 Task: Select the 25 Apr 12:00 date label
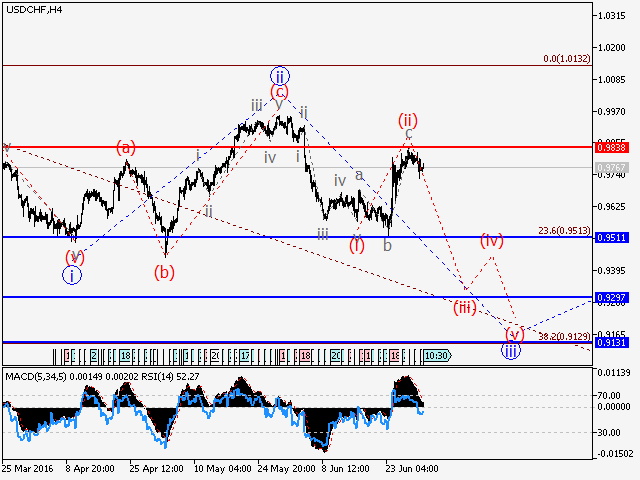pyautogui.click(x=156, y=468)
